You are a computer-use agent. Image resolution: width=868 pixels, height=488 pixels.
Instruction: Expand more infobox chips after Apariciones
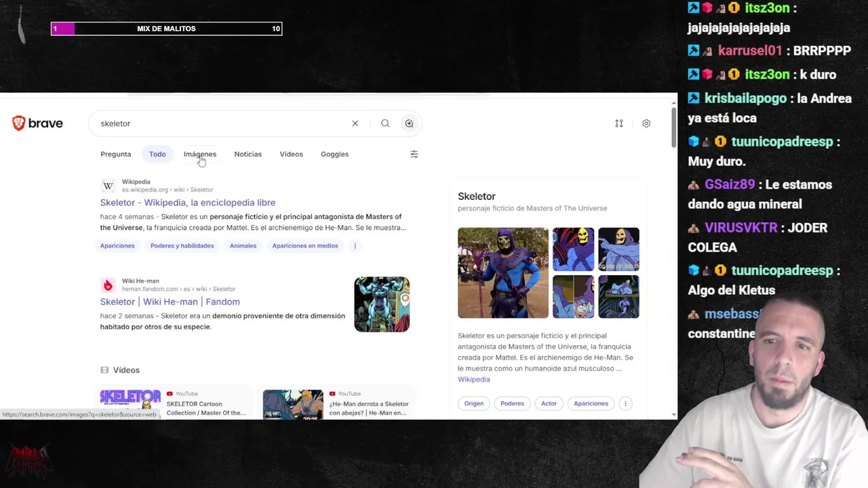(x=625, y=403)
